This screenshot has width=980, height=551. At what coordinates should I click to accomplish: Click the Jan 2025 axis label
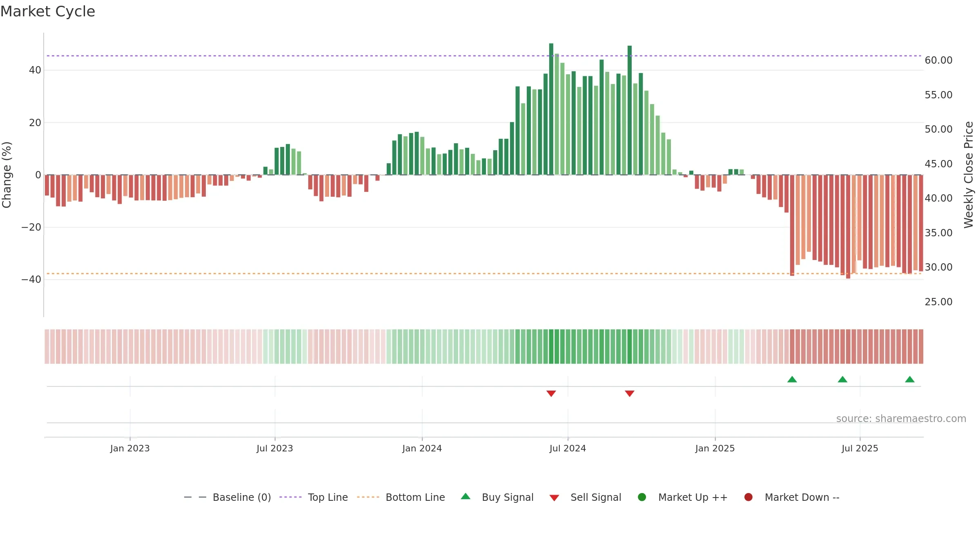[x=715, y=448]
